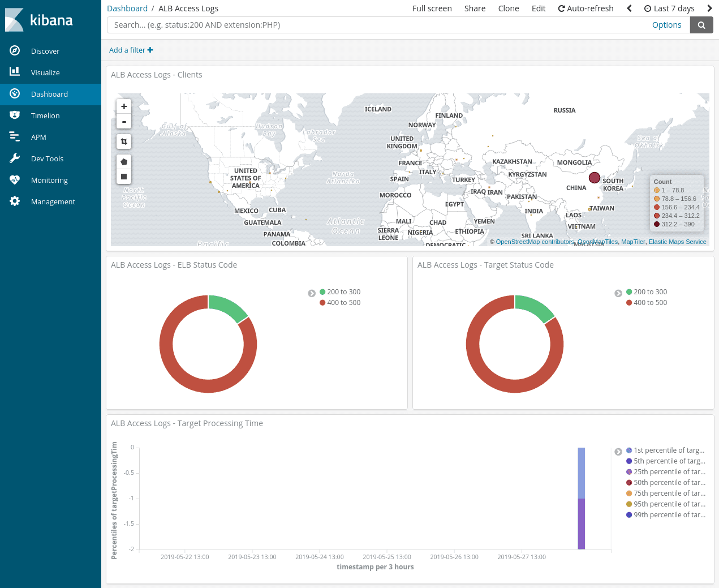This screenshot has height=588, width=719.
Task: Open the Dev Tools menu item
Action: coord(50,158)
